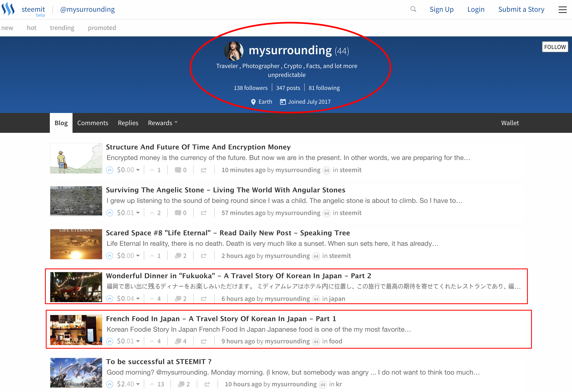Upvote the 'Structure And Future Of Time' post
This screenshot has width=572, height=392.
[x=110, y=170]
